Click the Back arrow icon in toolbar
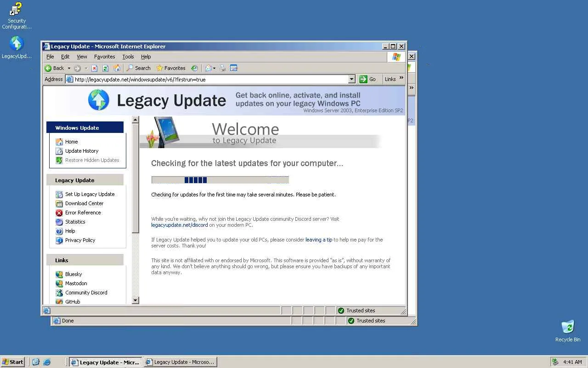The height and width of the screenshot is (368, 588). tap(48, 68)
